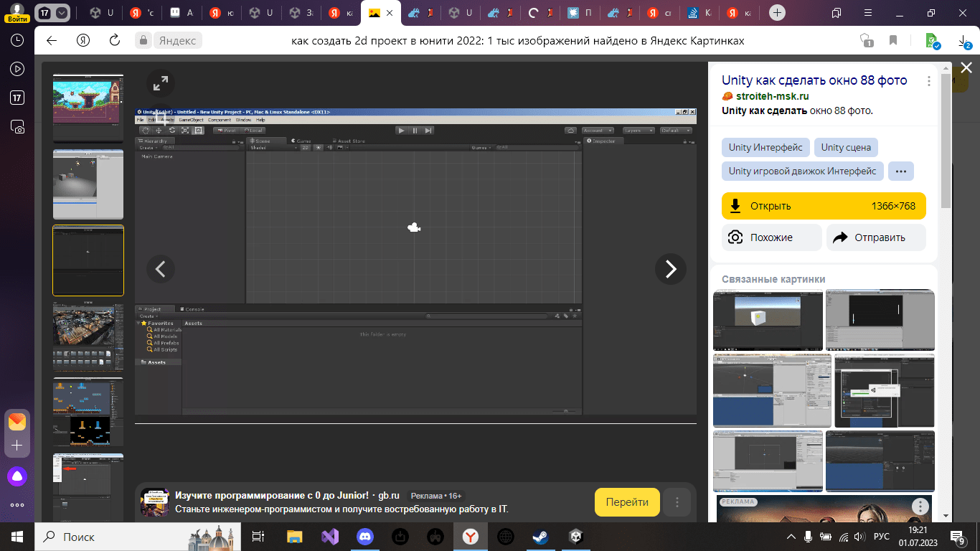Open the video player icon in sidebar

(x=17, y=69)
